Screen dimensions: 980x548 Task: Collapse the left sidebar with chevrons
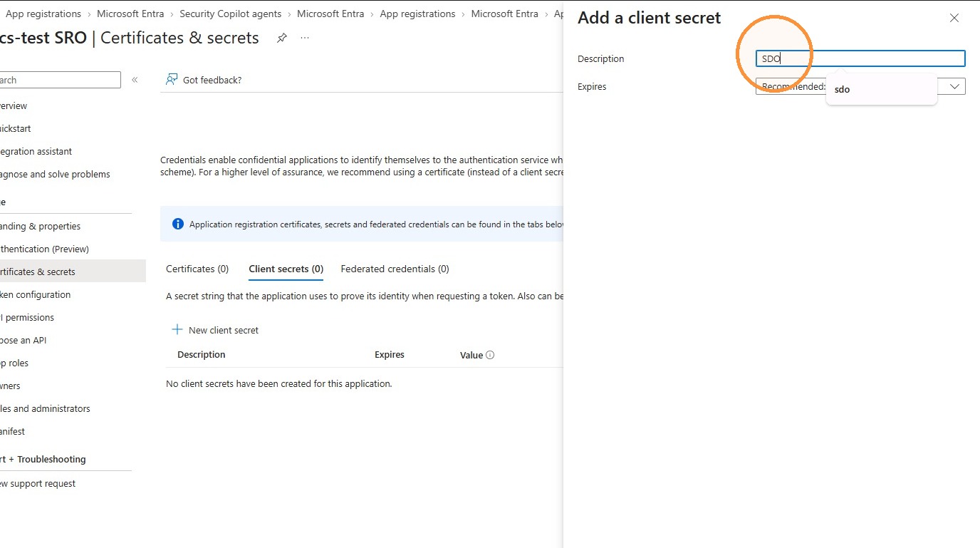[x=135, y=80]
